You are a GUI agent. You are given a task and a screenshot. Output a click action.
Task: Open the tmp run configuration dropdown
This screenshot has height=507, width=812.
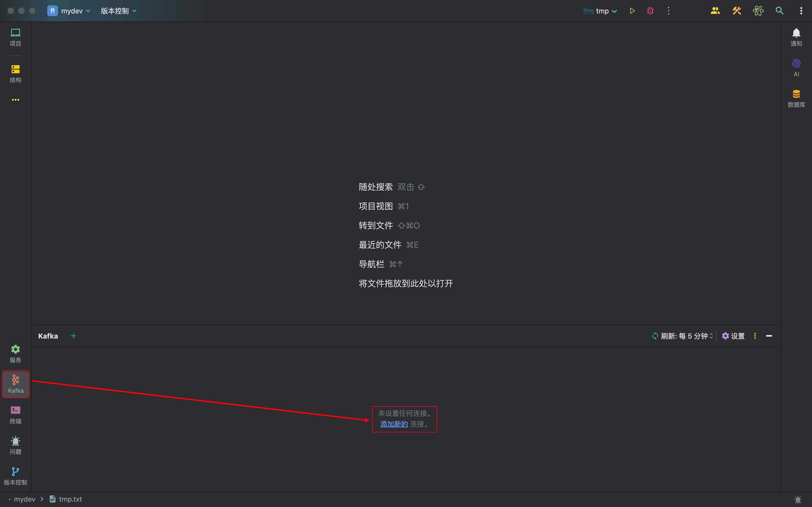pyautogui.click(x=602, y=11)
